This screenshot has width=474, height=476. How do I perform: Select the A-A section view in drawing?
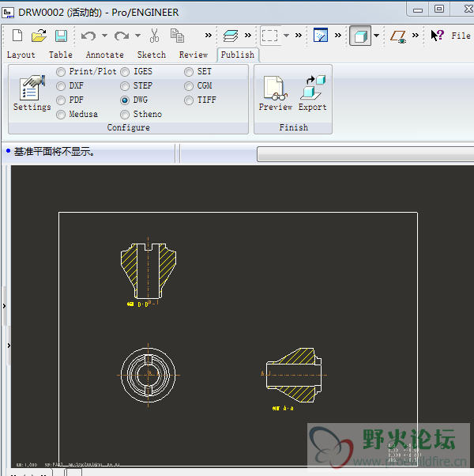pos(294,376)
